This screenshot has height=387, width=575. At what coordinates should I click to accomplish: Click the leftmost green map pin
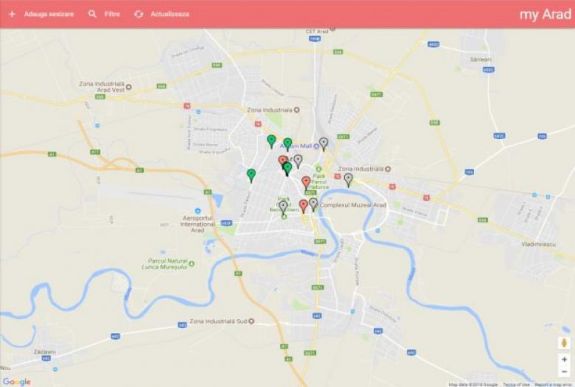[251, 176]
